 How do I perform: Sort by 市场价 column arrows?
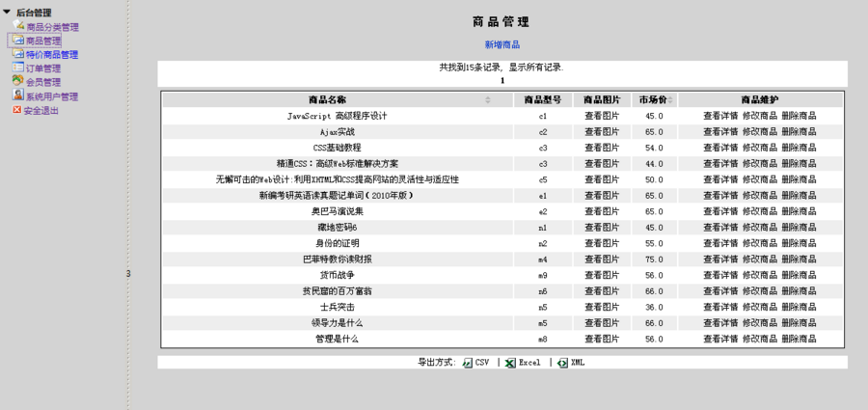click(x=670, y=100)
